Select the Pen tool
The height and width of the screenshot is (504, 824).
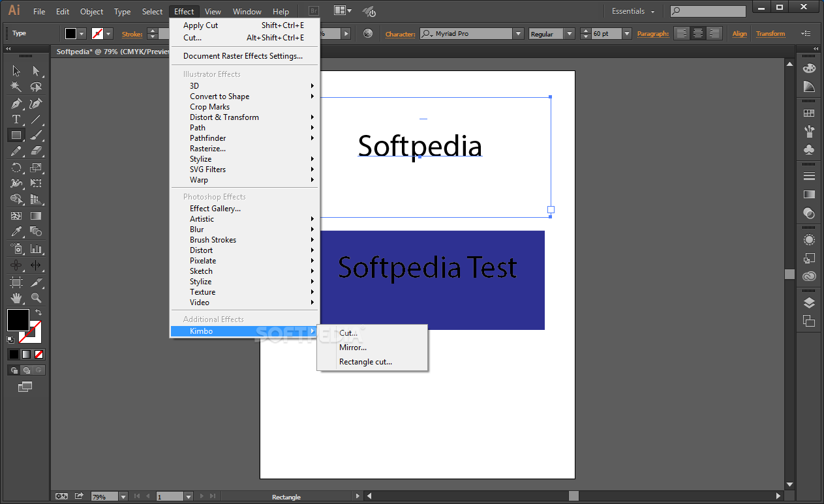point(16,103)
